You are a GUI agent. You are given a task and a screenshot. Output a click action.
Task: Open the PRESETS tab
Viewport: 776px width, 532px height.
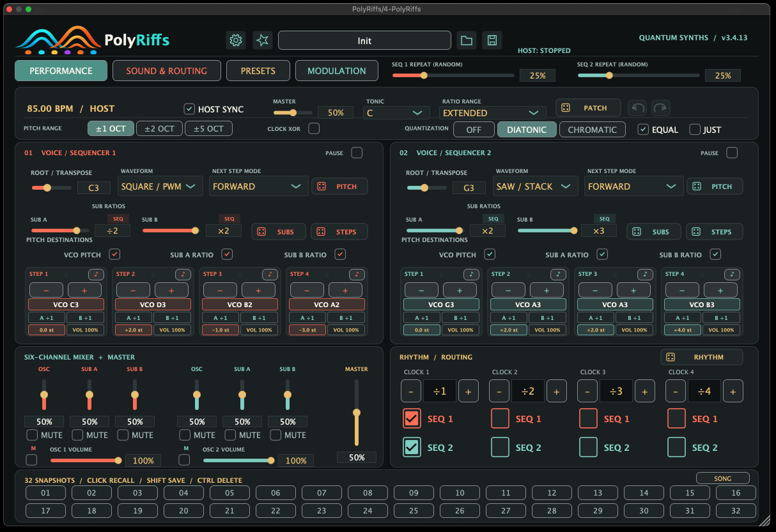pos(258,71)
